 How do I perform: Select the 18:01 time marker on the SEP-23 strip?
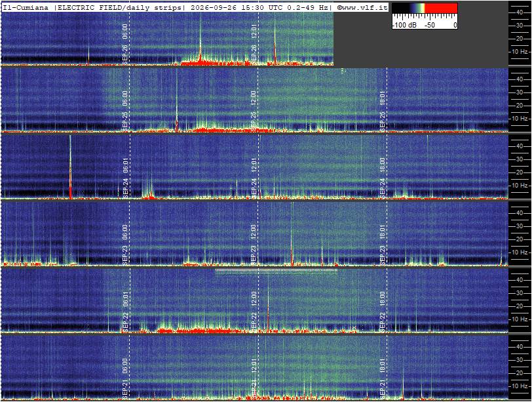click(x=383, y=232)
